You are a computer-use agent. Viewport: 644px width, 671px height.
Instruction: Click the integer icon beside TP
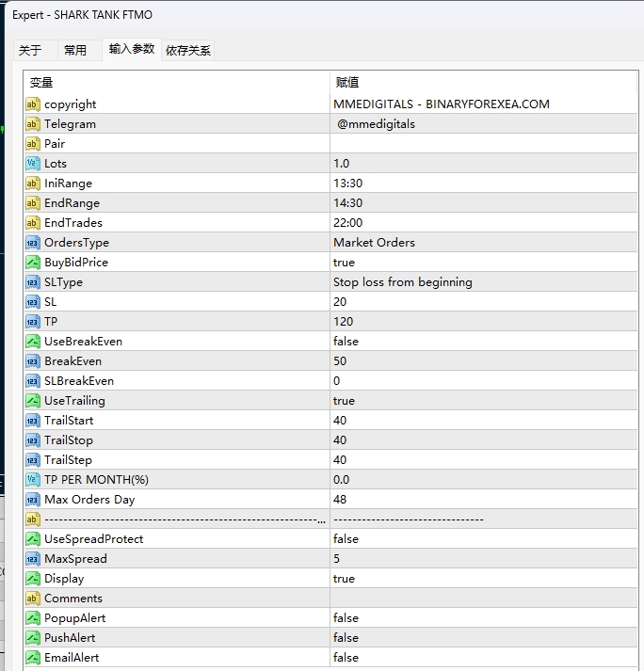(33, 321)
